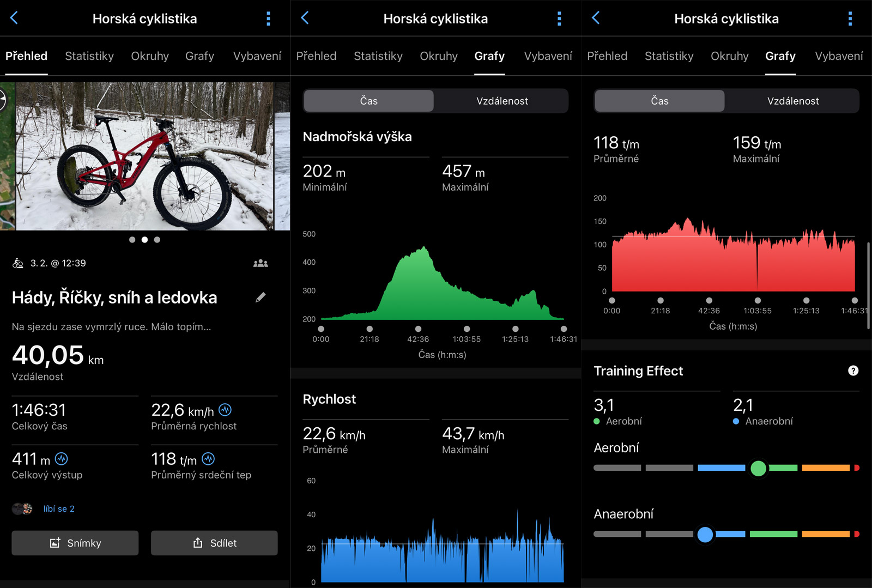The image size is (872, 588).
Task: Switch heart rate graph to Vzdálenost
Action: click(x=792, y=101)
